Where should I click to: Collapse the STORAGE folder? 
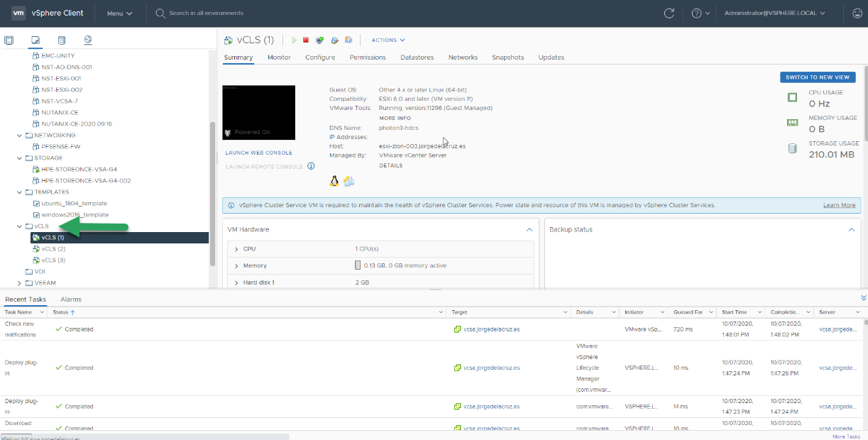coord(20,158)
